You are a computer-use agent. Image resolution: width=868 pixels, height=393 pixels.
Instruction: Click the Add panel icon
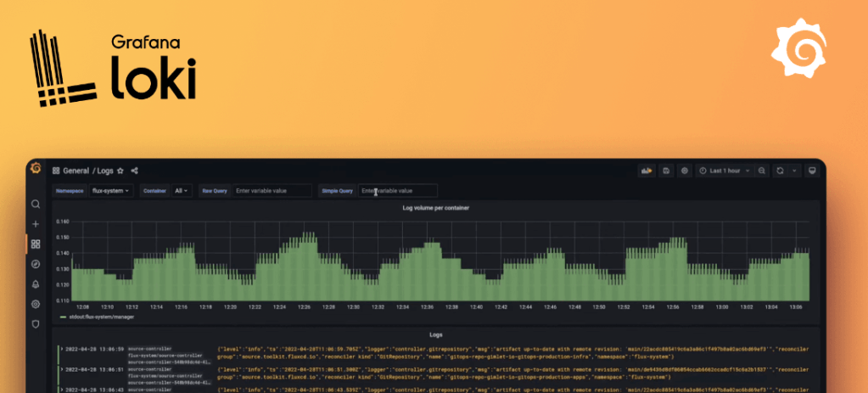coord(647,171)
